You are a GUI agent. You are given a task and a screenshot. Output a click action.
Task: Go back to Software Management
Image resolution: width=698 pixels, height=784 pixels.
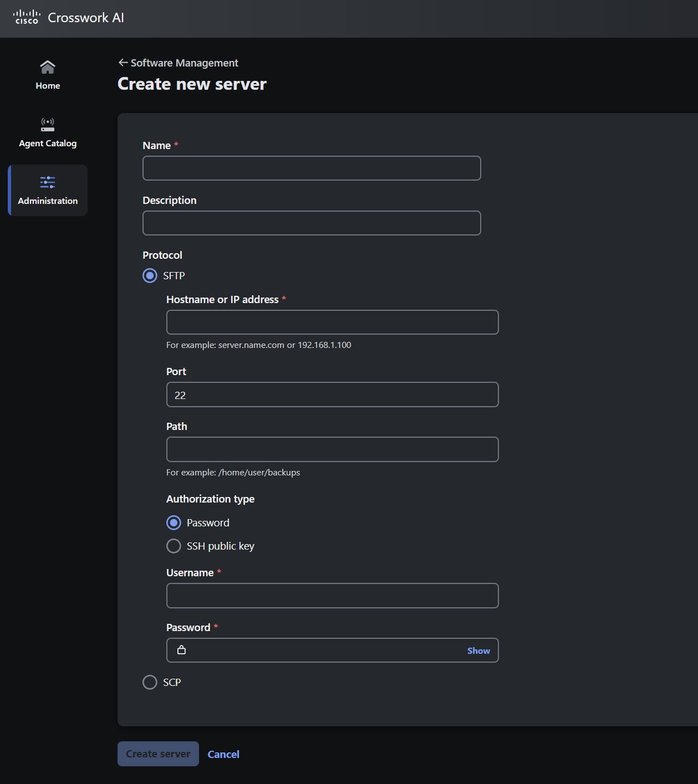click(184, 63)
